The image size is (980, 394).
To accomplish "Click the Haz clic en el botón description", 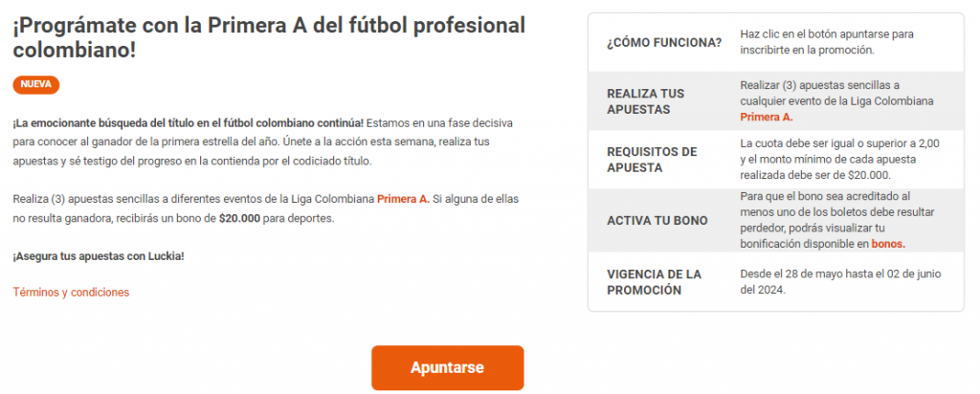I will tap(826, 42).
